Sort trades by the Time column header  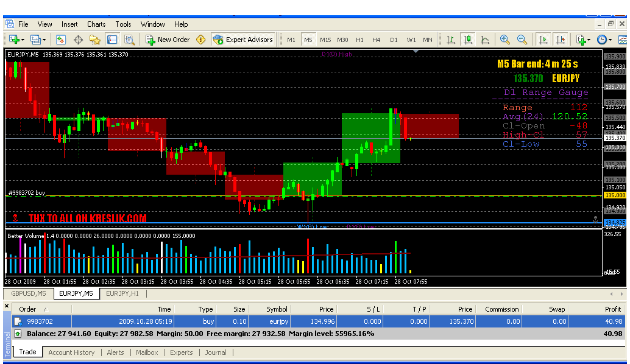coord(122,309)
